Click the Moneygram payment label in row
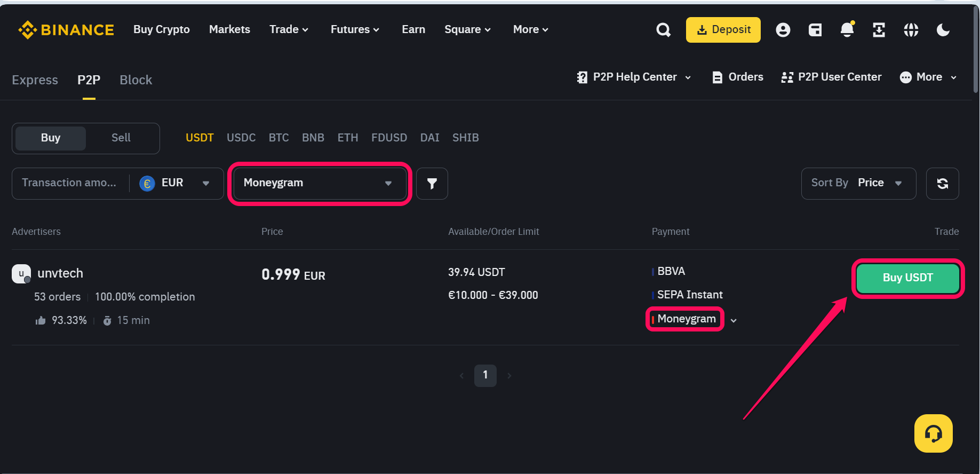The image size is (980, 474). [x=687, y=319]
